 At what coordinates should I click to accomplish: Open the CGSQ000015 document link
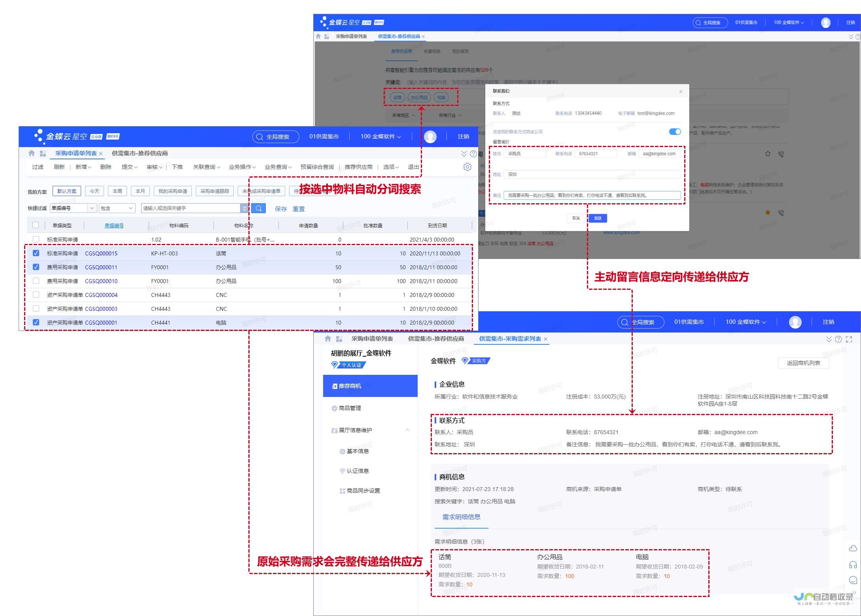(101, 253)
